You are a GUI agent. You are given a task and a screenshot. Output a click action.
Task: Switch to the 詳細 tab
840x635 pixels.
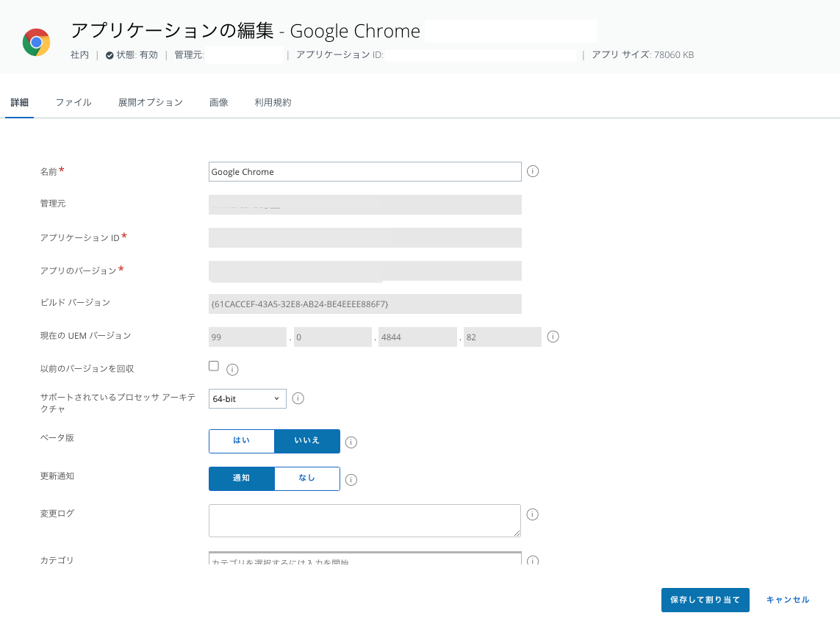20,102
